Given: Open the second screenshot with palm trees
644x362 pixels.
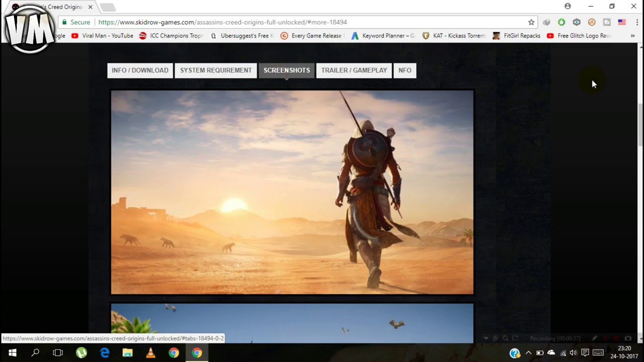Looking at the screenshot, I should click(292, 323).
